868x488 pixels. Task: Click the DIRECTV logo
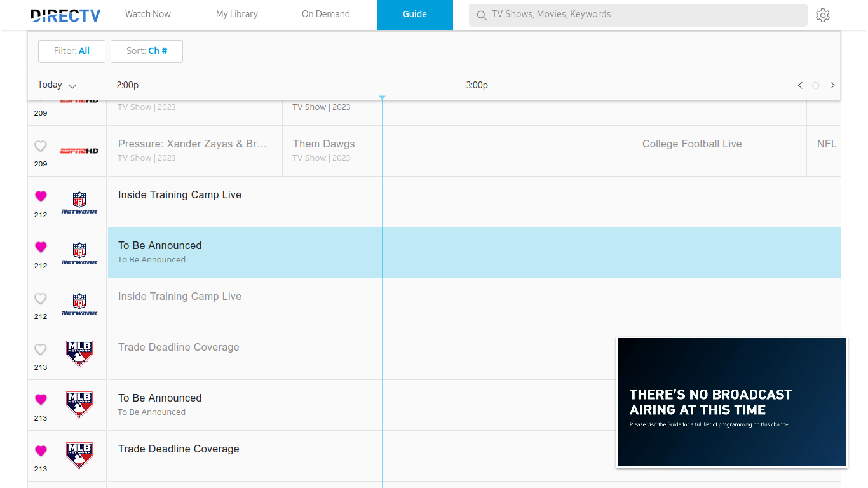pyautogui.click(x=65, y=15)
